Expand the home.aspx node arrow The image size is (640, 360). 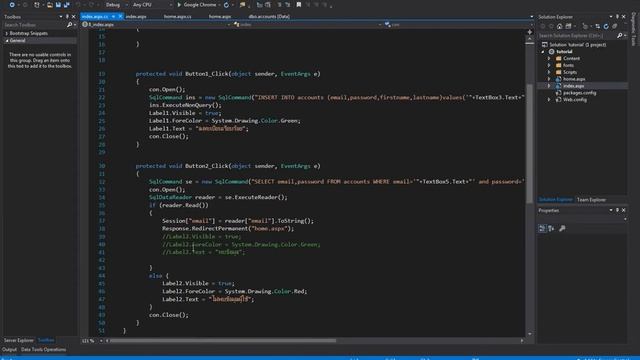pyautogui.click(x=549, y=79)
